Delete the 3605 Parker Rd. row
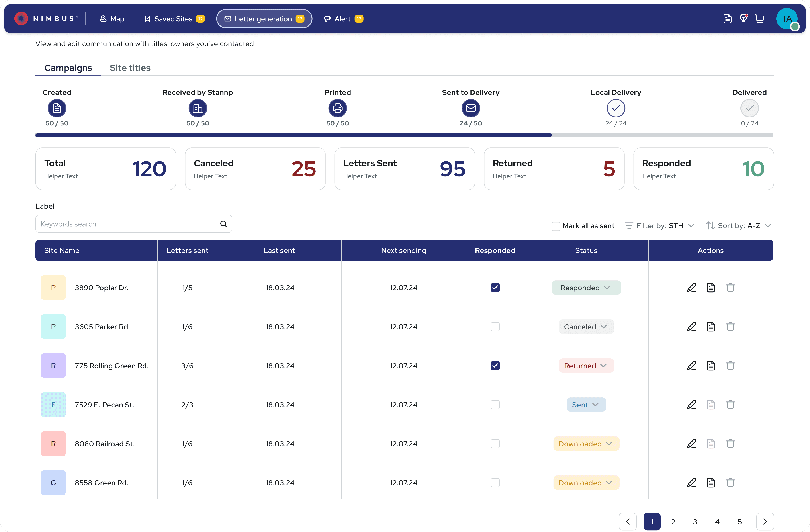The width and height of the screenshot is (810, 532). point(730,327)
